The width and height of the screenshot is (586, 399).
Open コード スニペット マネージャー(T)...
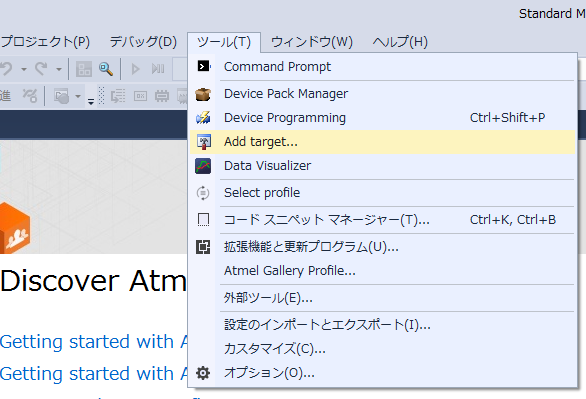382,220
